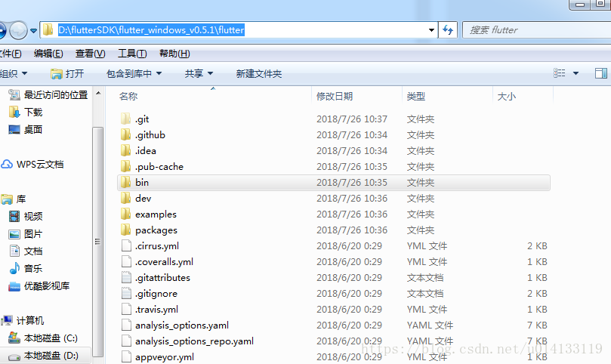The image size is (611, 364).
Task: Select the address bar path text
Action: pos(151,29)
